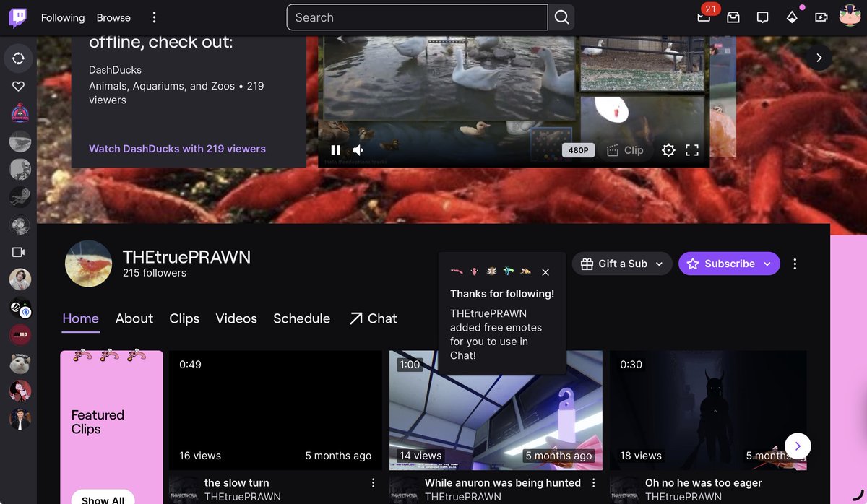Image resolution: width=867 pixels, height=504 pixels.
Task: Play the 1:00 anuron hunted clip thumbnail
Action: (496, 410)
